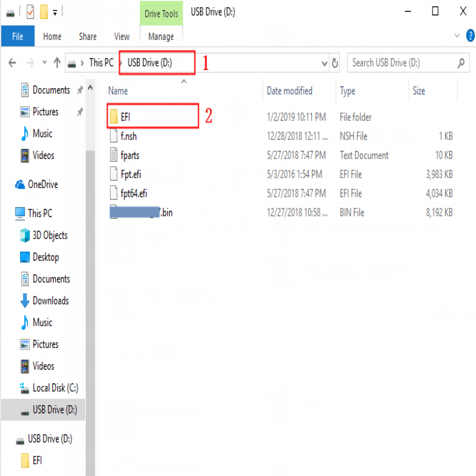Switch to the View ribbon tab

[x=121, y=36]
